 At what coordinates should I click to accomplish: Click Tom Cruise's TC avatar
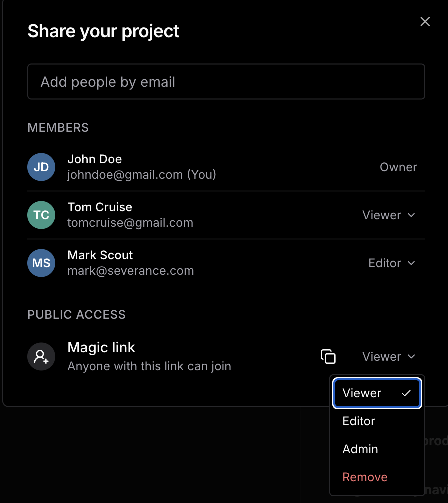click(x=41, y=215)
